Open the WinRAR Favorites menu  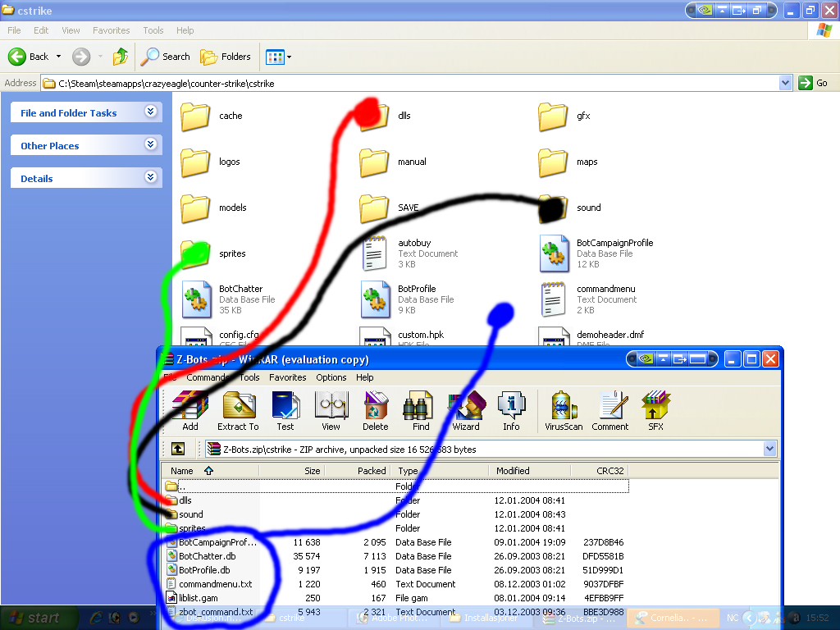click(x=288, y=377)
